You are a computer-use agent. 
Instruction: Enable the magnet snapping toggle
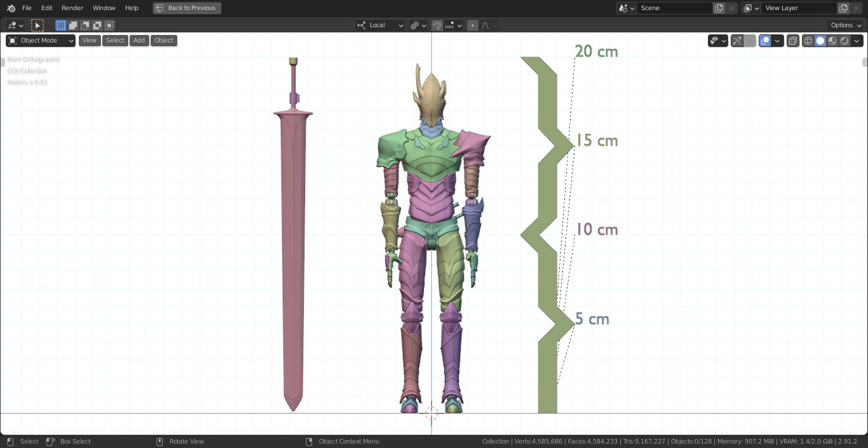coord(437,25)
